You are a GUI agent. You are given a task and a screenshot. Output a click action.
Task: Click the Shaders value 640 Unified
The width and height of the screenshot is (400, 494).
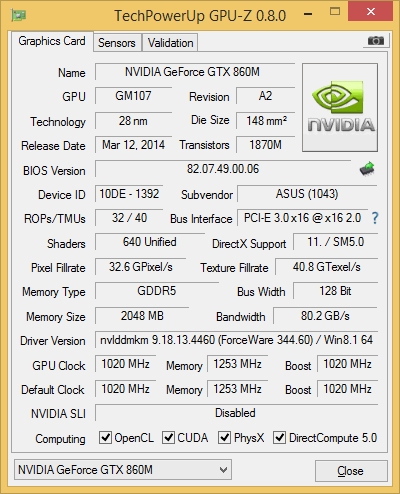[x=150, y=242]
